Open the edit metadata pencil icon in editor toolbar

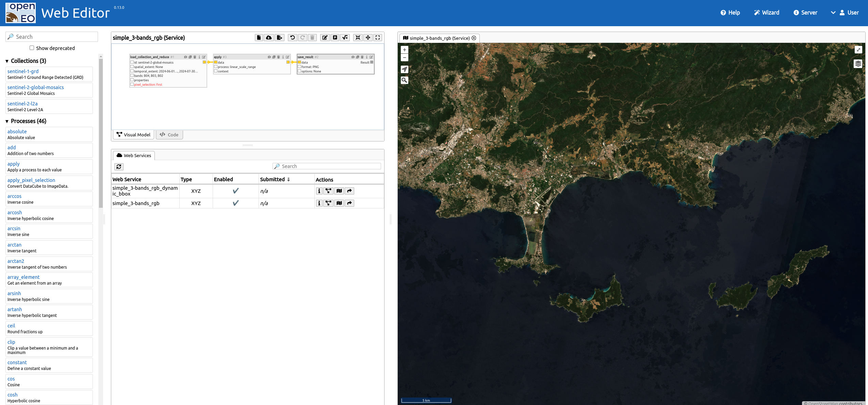(x=325, y=37)
